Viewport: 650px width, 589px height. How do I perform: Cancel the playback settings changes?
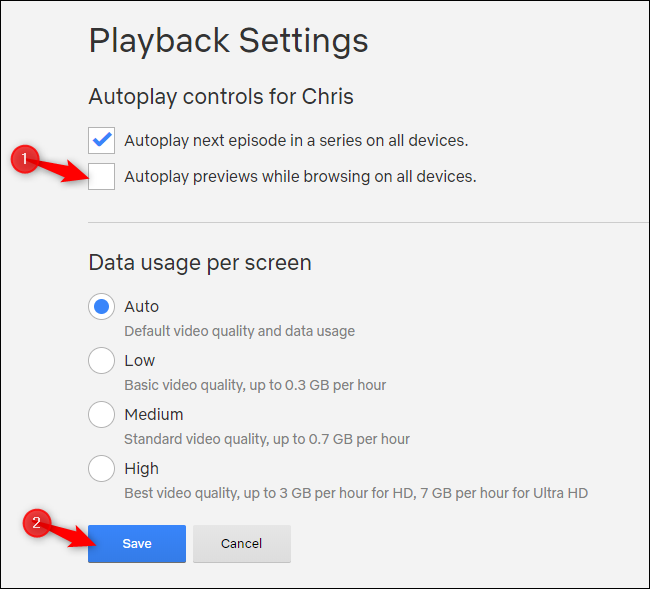tap(241, 544)
